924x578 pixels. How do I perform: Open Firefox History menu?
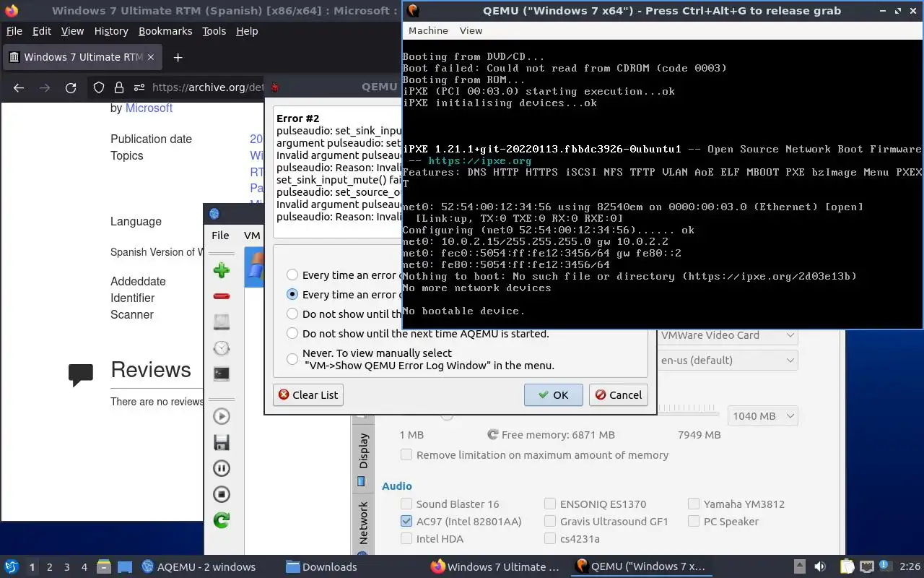click(110, 31)
